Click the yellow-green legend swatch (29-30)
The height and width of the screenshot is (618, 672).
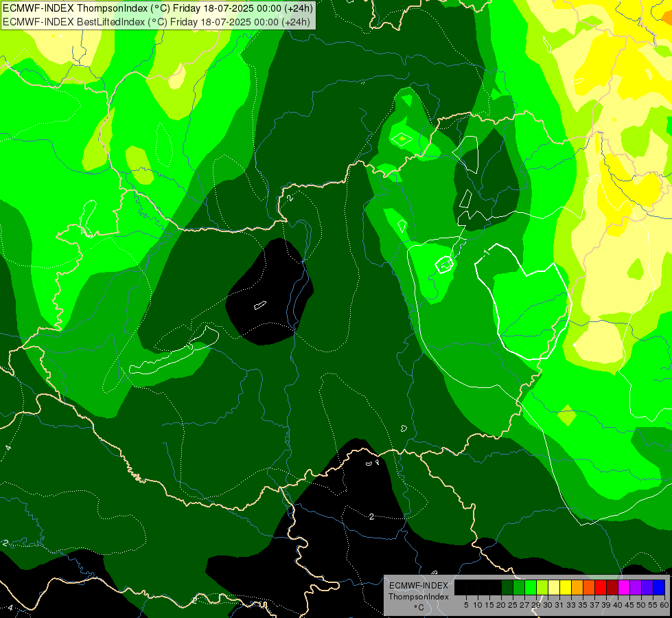(x=542, y=588)
